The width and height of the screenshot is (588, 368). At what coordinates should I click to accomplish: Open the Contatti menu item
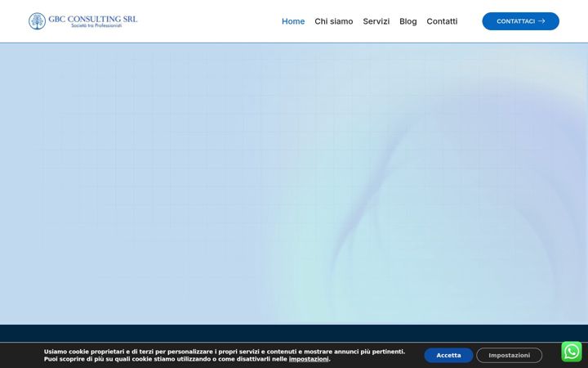pyautogui.click(x=442, y=21)
